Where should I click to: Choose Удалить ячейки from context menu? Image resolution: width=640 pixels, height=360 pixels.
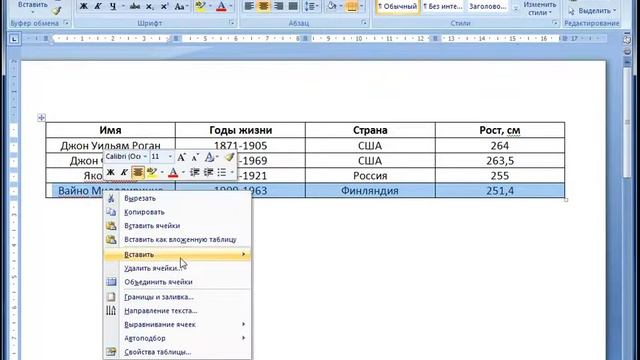[178, 268]
